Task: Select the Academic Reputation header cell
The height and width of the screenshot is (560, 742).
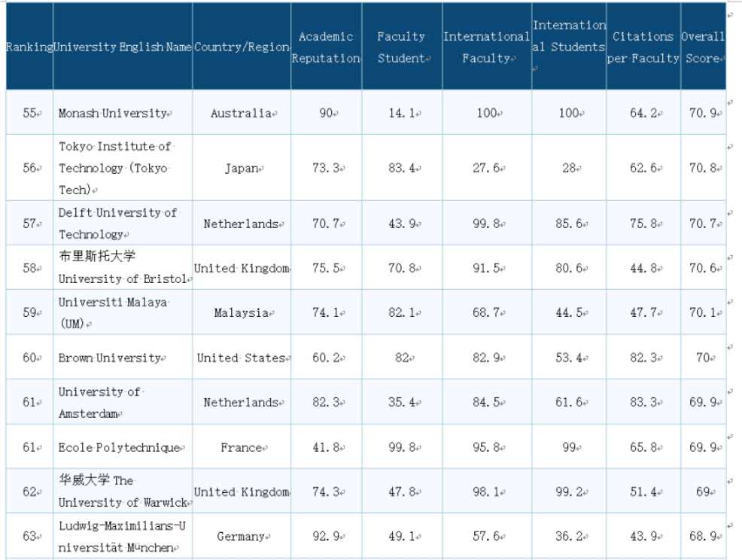Action: coord(326,47)
